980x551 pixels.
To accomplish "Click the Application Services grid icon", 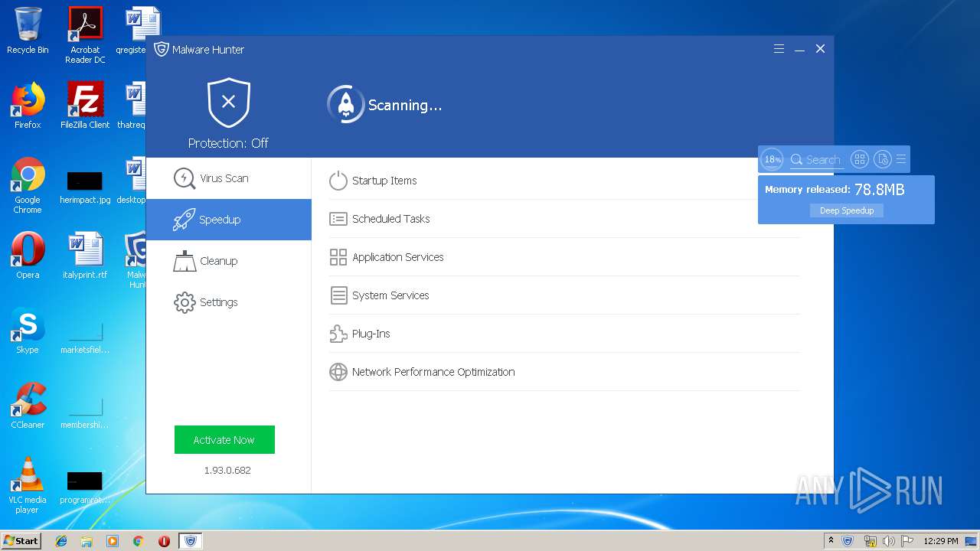I will [x=338, y=257].
